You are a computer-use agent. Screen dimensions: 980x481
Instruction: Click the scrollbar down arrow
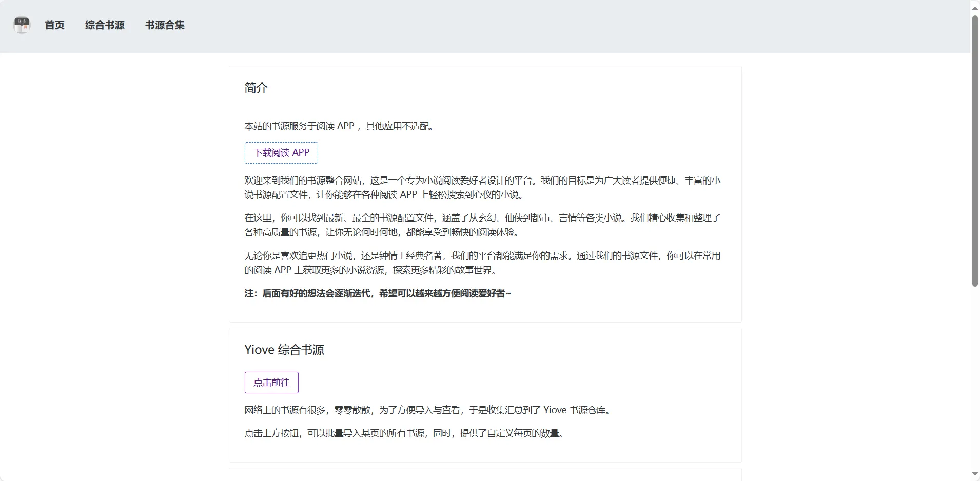[x=975, y=474]
